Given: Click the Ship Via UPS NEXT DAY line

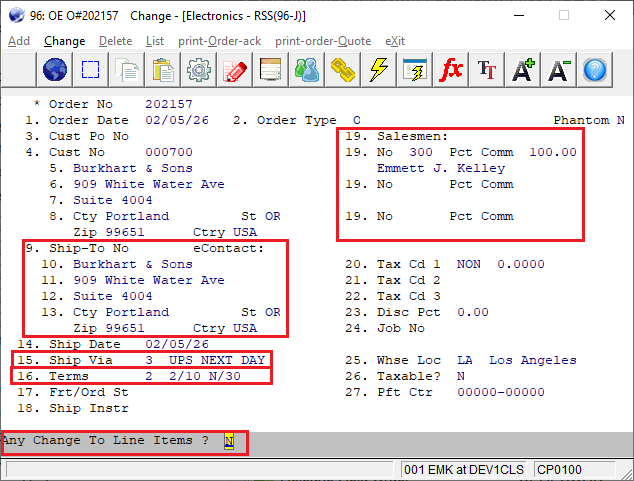Looking at the screenshot, I should point(140,360).
